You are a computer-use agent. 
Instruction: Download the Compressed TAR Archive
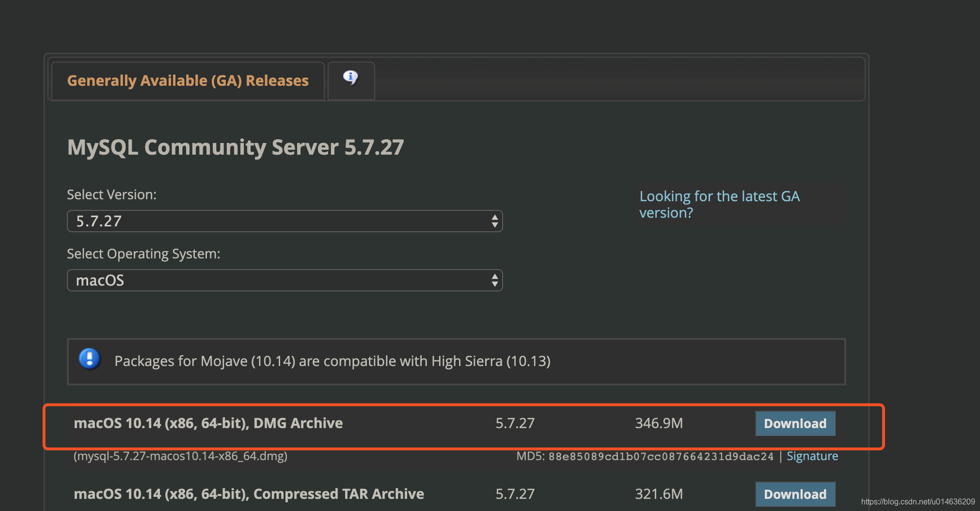(x=795, y=494)
